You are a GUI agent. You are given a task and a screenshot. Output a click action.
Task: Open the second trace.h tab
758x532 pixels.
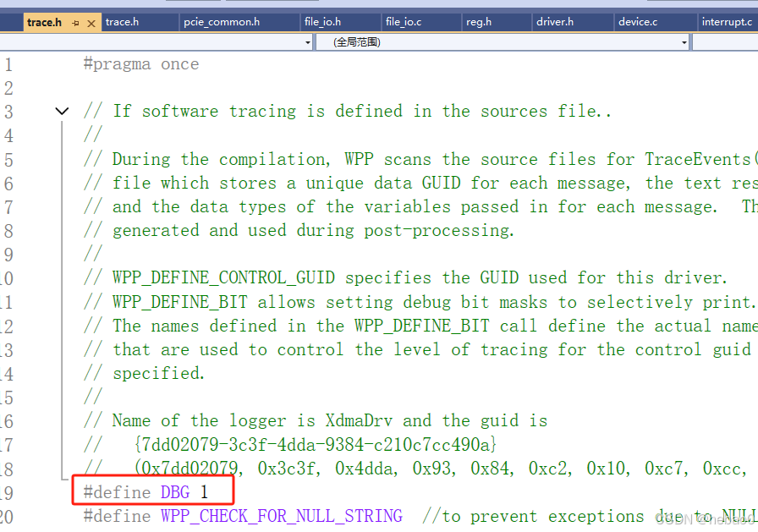coord(123,22)
